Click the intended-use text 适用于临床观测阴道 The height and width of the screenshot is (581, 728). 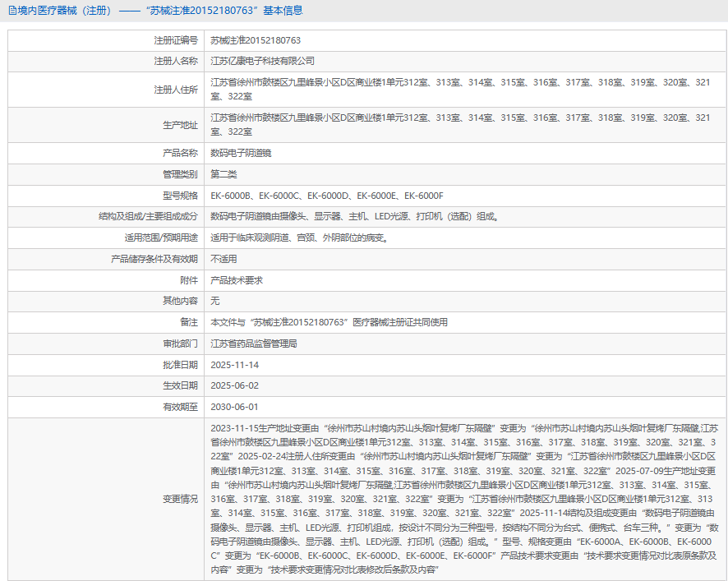[x=300, y=237]
